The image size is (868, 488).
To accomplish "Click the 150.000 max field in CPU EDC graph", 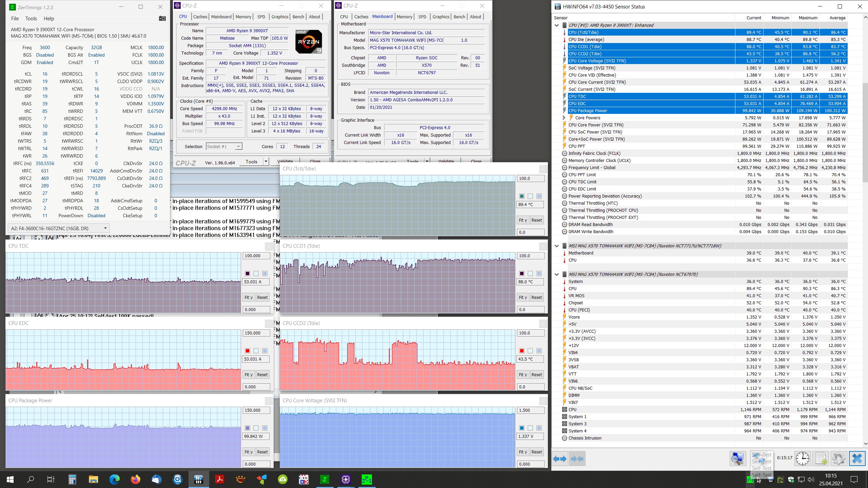I will (256, 333).
